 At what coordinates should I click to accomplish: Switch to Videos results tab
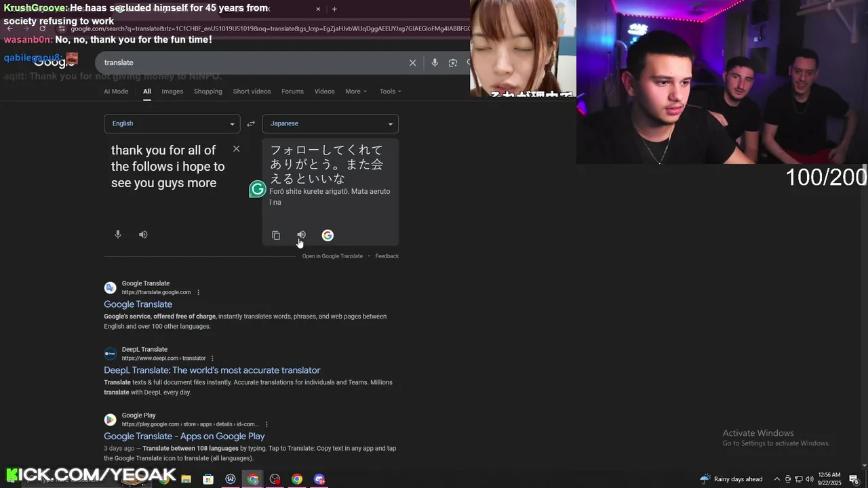point(324,91)
